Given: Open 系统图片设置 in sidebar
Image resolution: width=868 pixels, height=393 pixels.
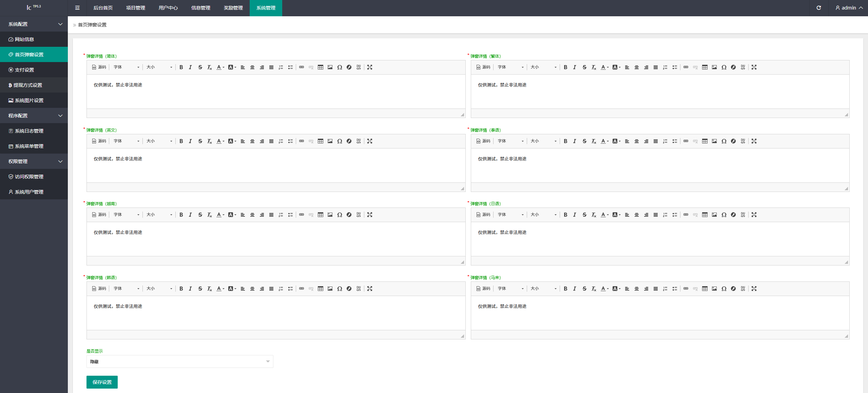Looking at the screenshot, I should [34, 100].
